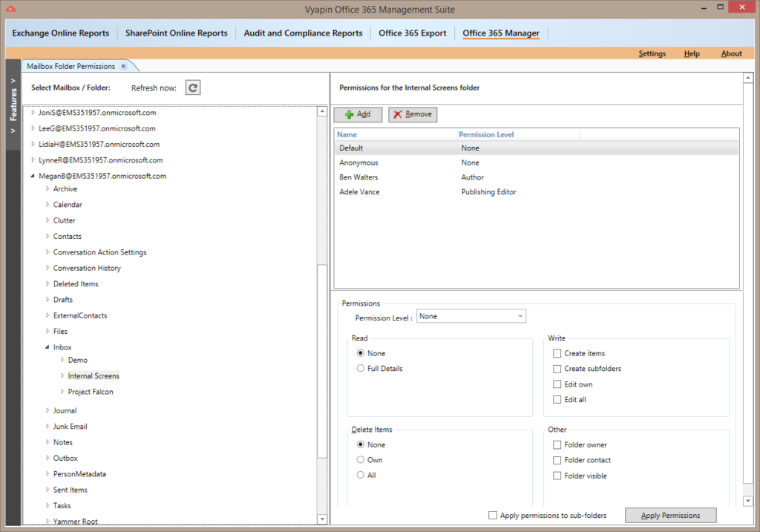This screenshot has height=532, width=760.
Task: Open the Settings menu
Action: click(652, 53)
